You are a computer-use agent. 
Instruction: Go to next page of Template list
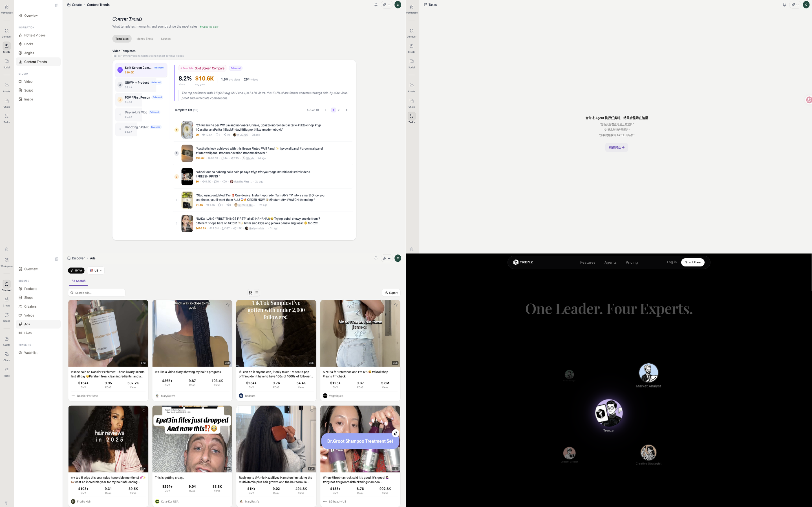347,110
